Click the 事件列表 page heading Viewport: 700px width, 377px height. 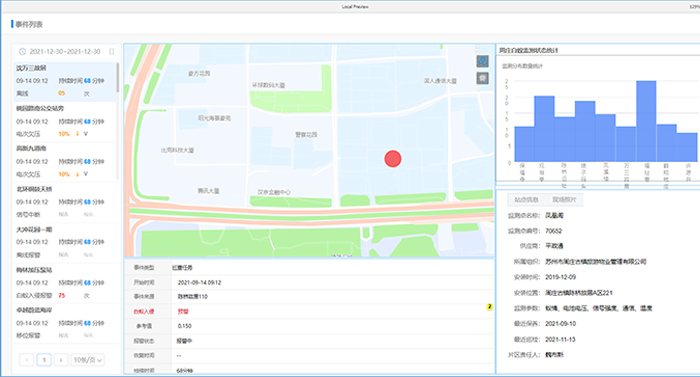click(x=29, y=25)
